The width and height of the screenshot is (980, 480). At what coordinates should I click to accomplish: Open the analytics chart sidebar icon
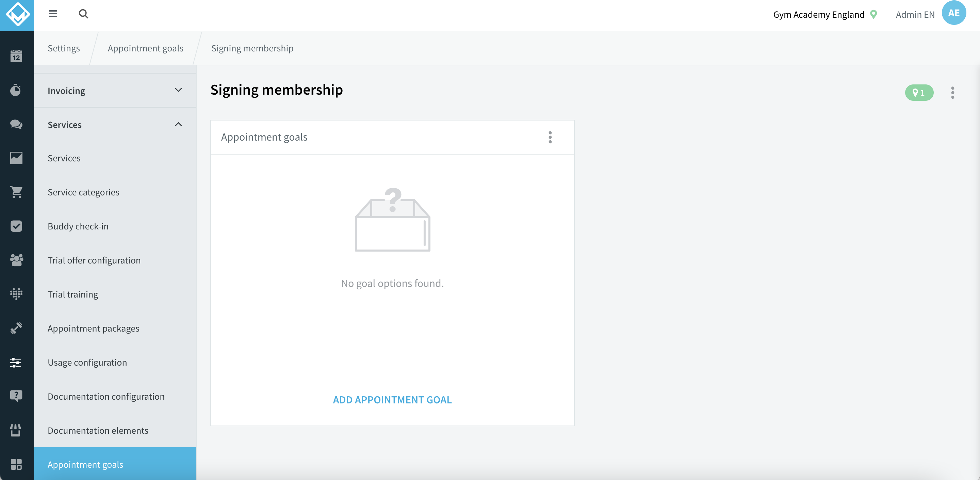tap(16, 158)
